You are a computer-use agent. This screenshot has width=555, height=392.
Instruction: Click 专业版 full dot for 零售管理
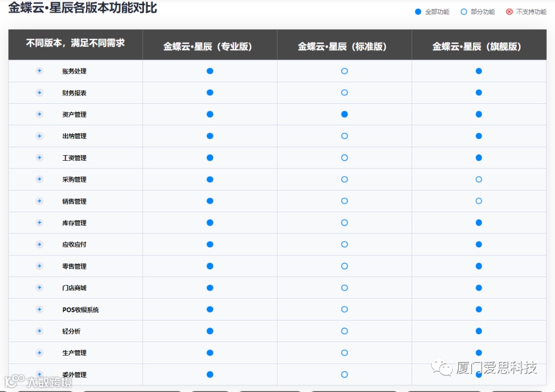(x=210, y=266)
